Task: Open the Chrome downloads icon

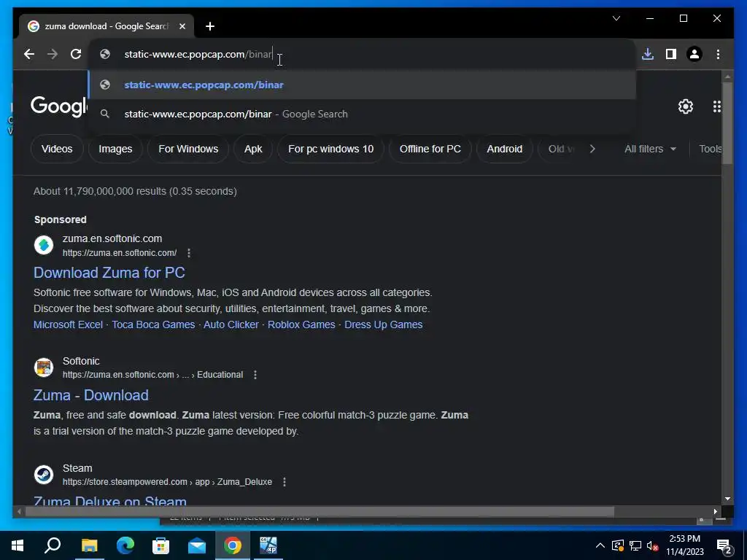Action: click(648, 54)
